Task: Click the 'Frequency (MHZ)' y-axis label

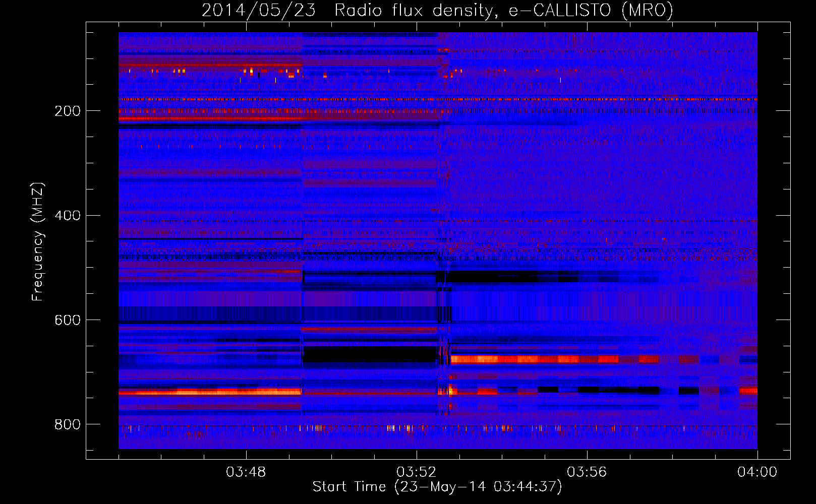Action: (38, 241)
